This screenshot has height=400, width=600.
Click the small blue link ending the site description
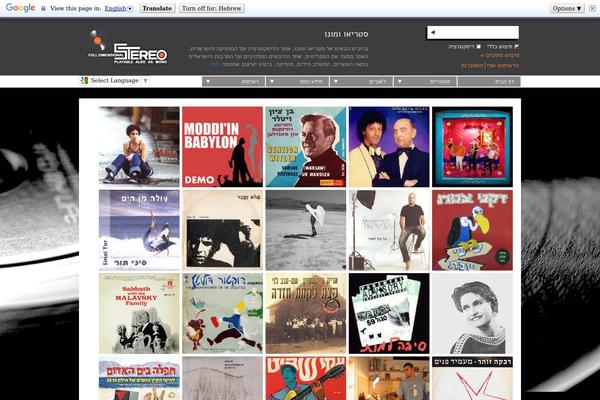[215, 64]
